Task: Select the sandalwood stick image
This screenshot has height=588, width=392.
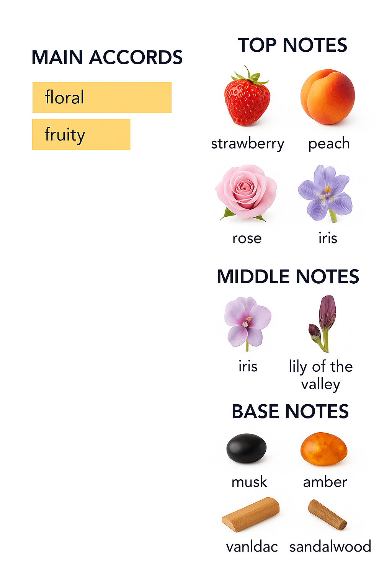Action: coord(327,514)
